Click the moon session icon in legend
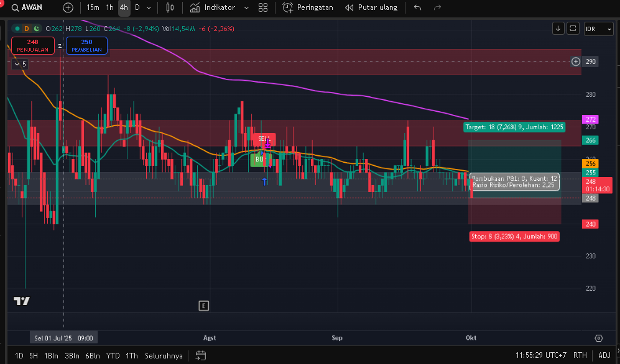Image resolution: width=620 pixels, height=364 pixels. tap(36, 29)
